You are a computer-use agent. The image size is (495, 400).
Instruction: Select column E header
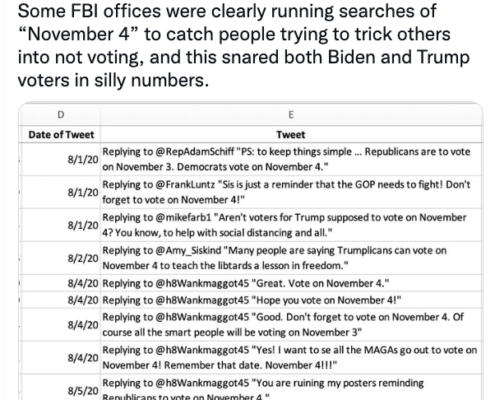point(291,115)
